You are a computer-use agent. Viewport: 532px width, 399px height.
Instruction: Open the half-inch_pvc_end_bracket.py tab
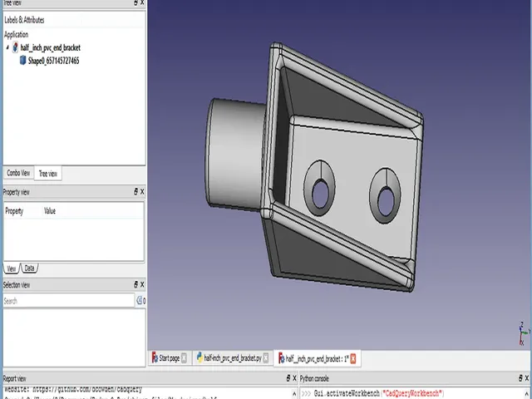[x=233, y=358]
